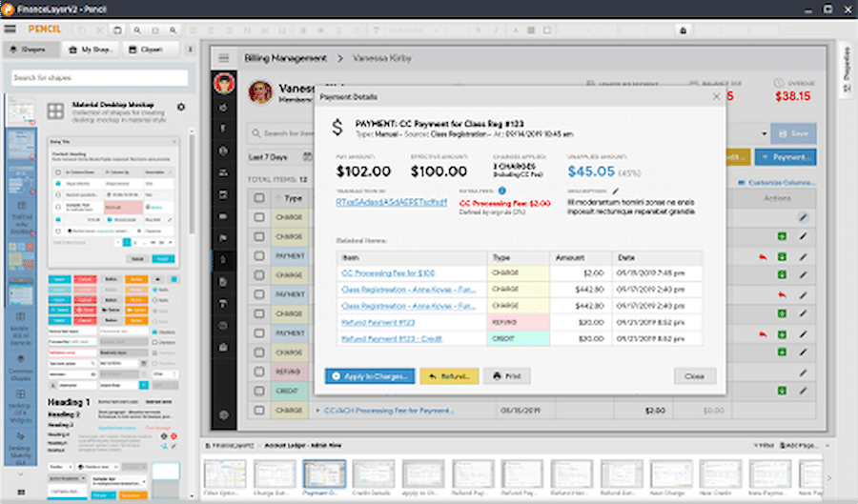Tick the CREDIT row checkbox

tap(258, 391)
